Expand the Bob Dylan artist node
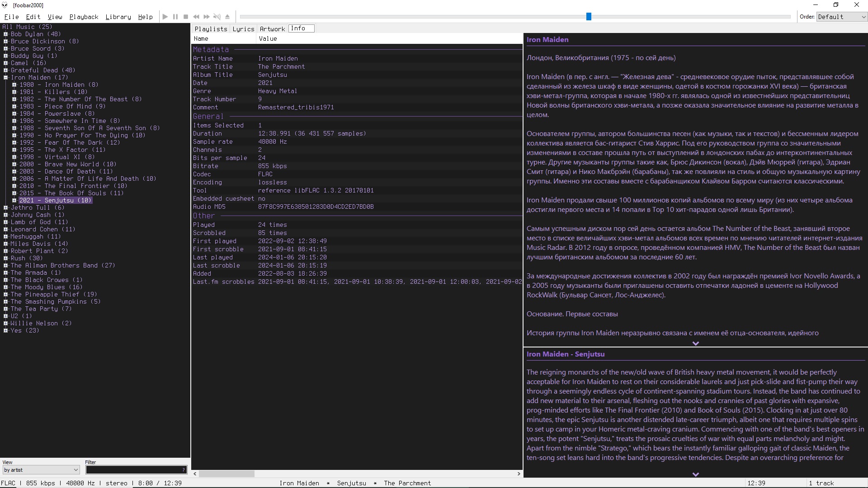Image resolution: width=868 pixels, height=488 pixels. pos(6,34)
